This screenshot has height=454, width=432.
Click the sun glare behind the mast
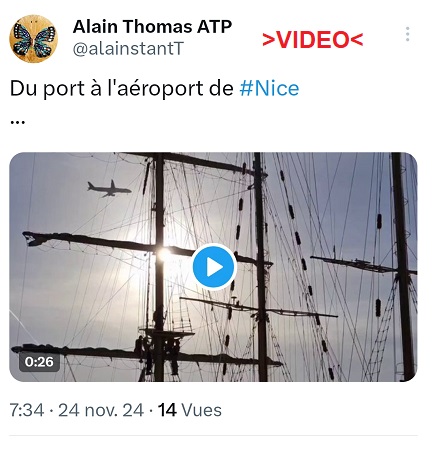[x=164, y=254]
